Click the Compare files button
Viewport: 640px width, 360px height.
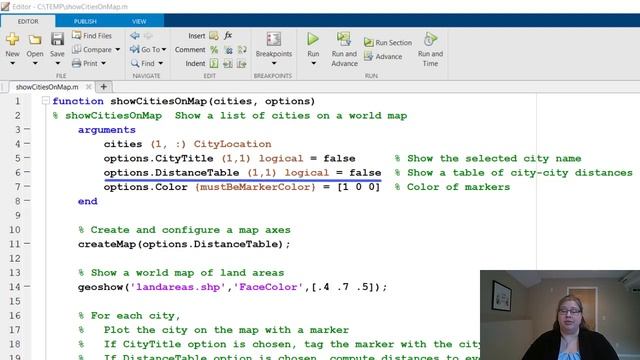(x=92, y=49)
